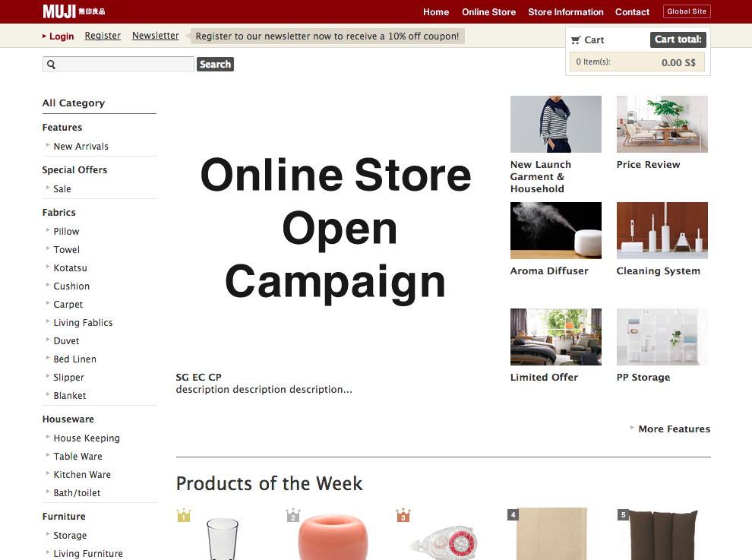Select Pillow under Fabrics
The image size is (752, 560).
point(66,231)
